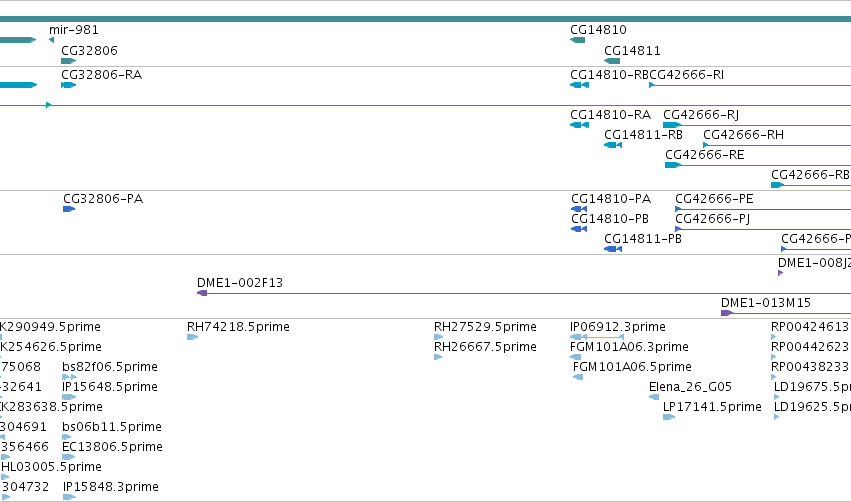Click the CG14811-PB protein feature glyph
This screenshot has width=851, height=502.
(613, 249)
